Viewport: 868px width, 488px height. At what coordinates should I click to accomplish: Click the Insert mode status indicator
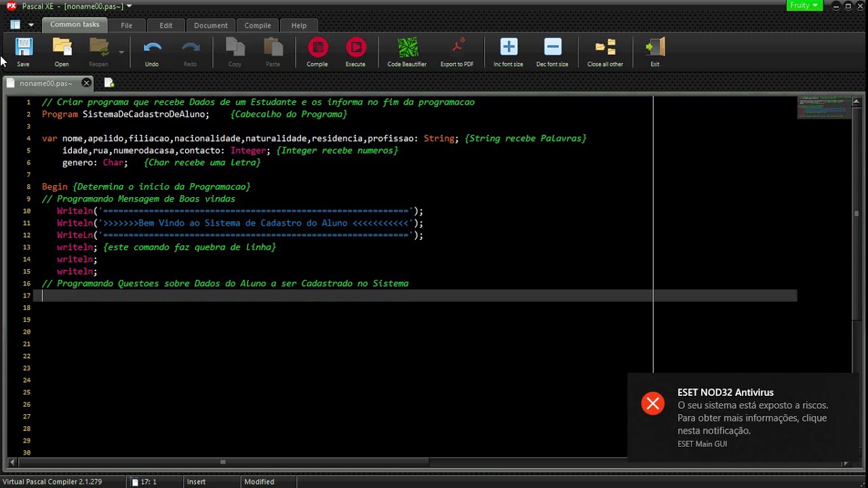tap(197, 482)
